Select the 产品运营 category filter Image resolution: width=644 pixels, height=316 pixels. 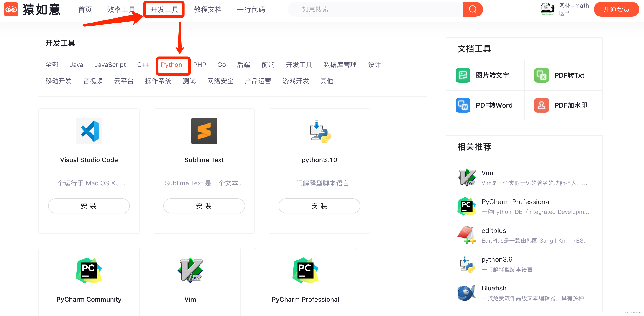coord(258,81)
